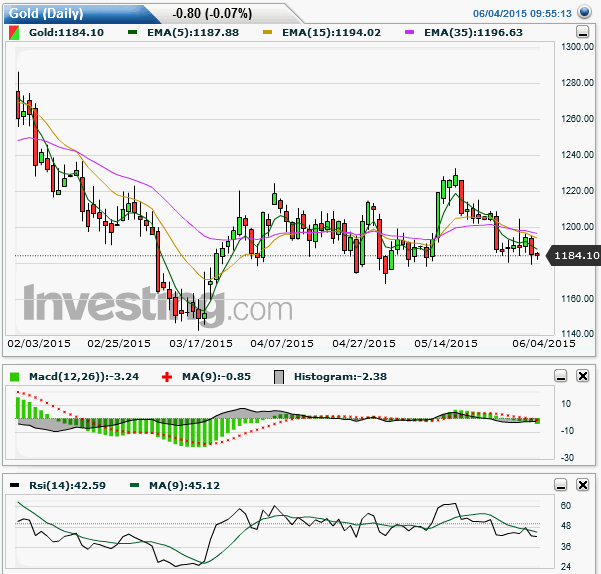Click the 1140.00 price axis label

click(577, 333)
